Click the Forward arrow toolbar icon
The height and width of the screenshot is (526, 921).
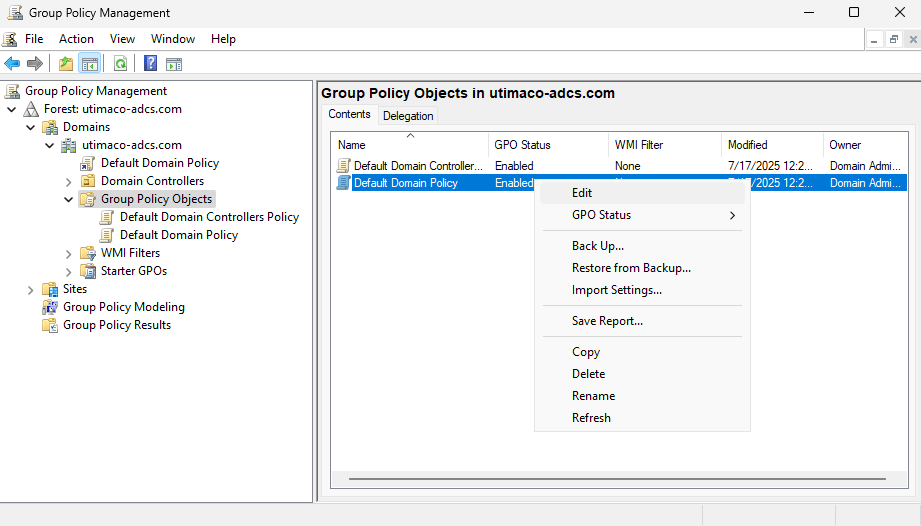coord(35,64)
